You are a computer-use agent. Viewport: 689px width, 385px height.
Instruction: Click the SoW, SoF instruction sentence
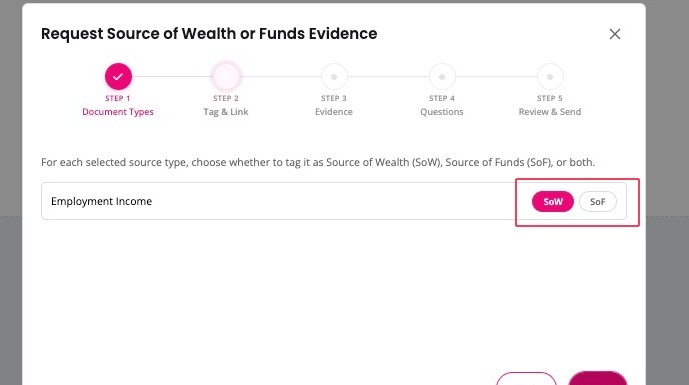pos(318,162)
